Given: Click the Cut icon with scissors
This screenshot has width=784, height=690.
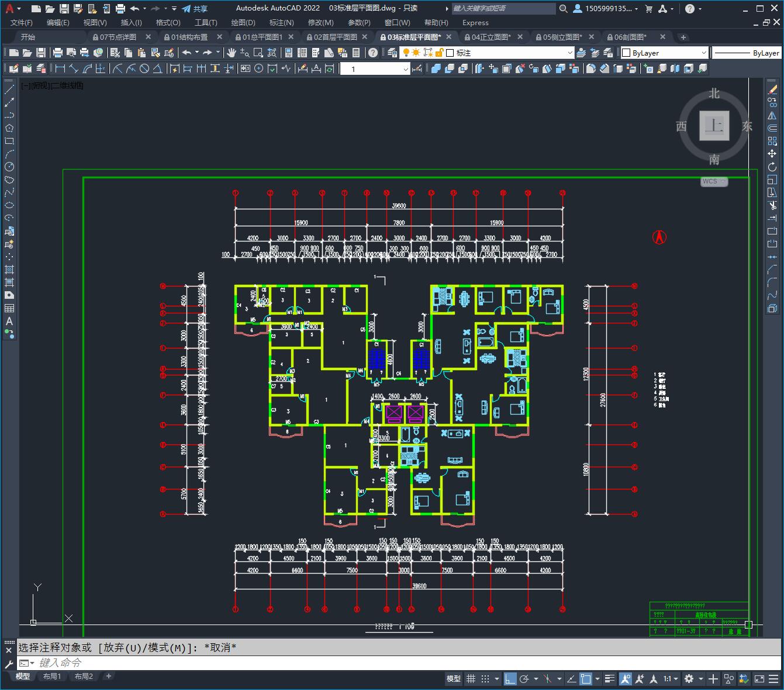Looking at the screenshot, I should (114, 53).
